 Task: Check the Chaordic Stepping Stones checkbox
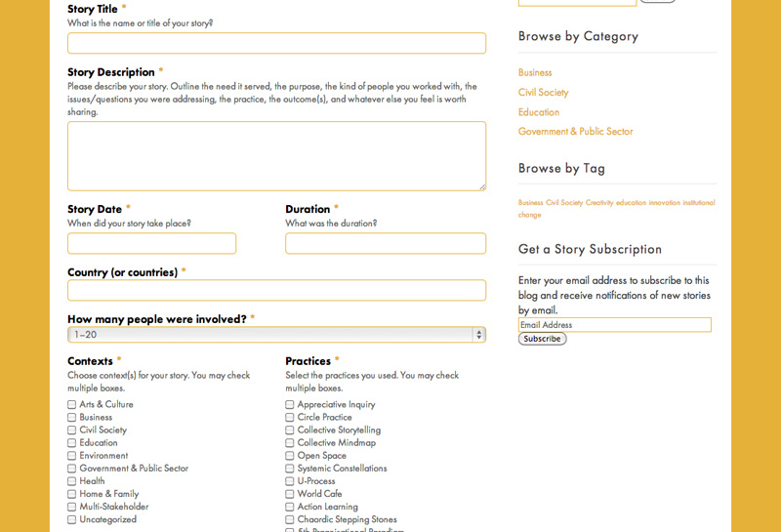289,519
